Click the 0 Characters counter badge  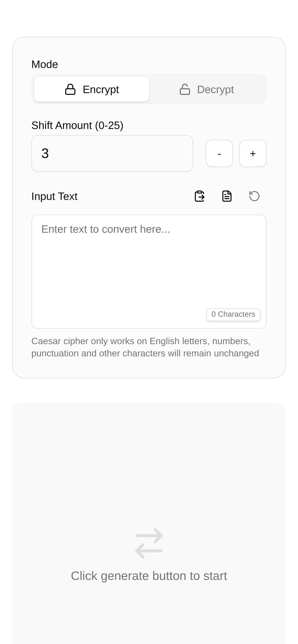coord(233,314)
